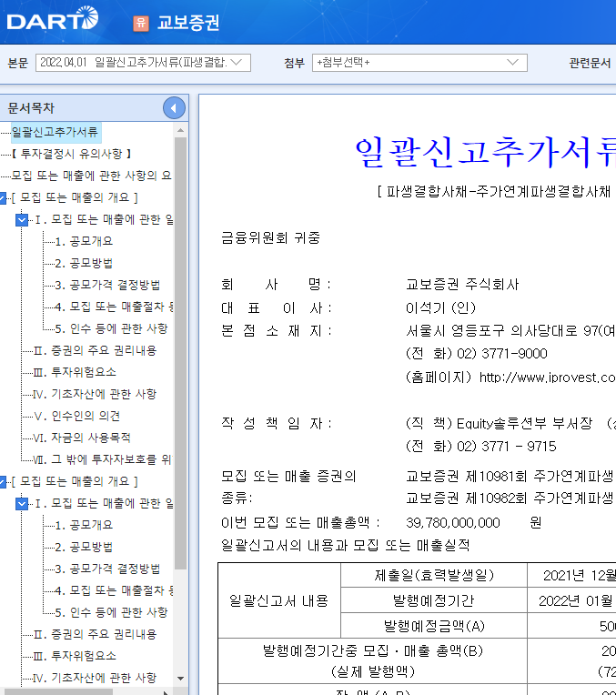This screenshot has width=616, height=695.
Task: Open the 첨부 attachment dropdown
Action: pos(419,63)
